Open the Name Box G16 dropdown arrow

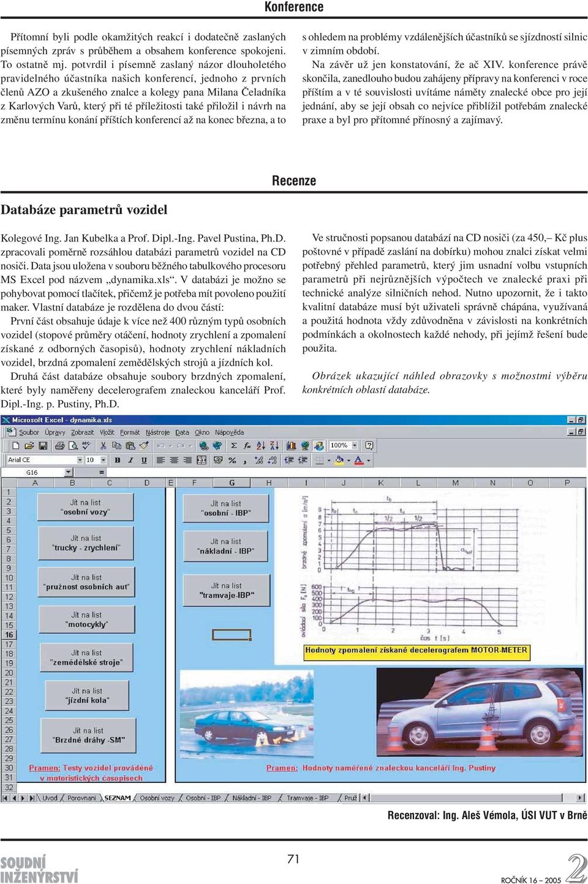tap(69, 472)
